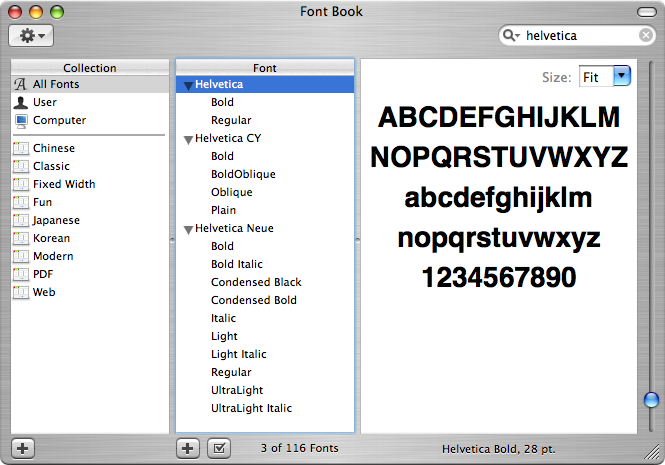The width and height of the screenshot is (665, 465).
Task: Select Italic under Helvetica Neue
Action: tap(224, 318)
